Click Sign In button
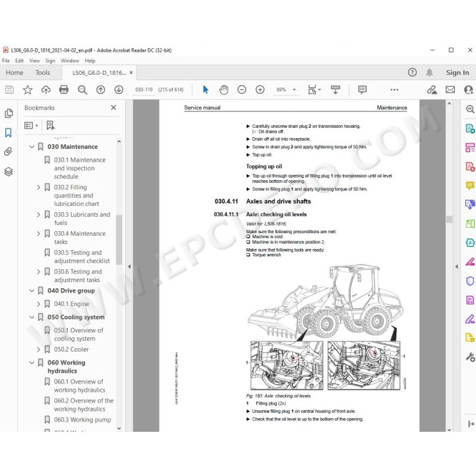 tap(457, 73)
